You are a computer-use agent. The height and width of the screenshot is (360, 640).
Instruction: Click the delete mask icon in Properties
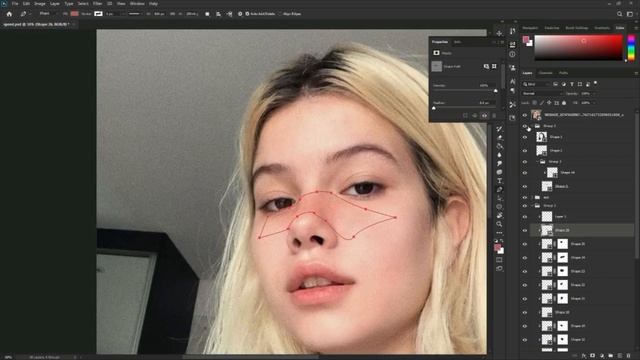pos(494,116)
